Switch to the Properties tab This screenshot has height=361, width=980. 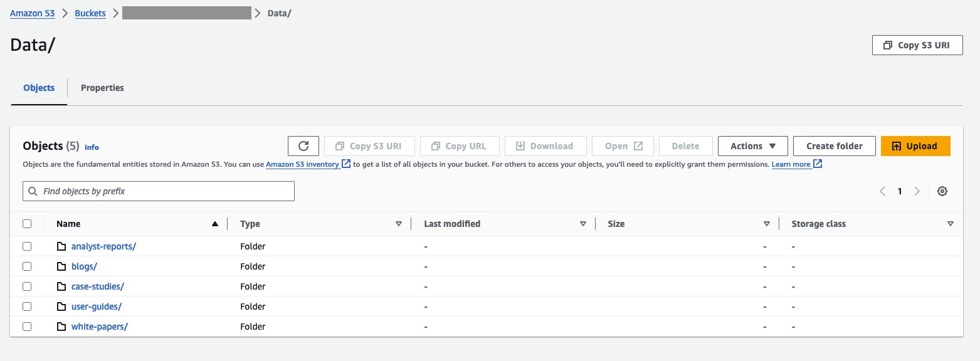(x=102, y=88)
